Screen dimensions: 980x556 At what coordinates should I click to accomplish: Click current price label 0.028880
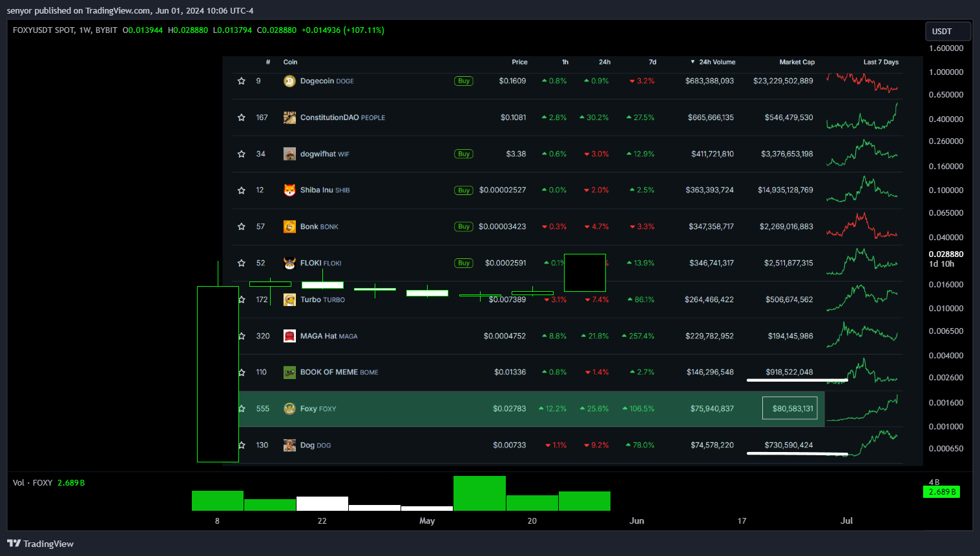pyautogui.click(x=946, y=254)
